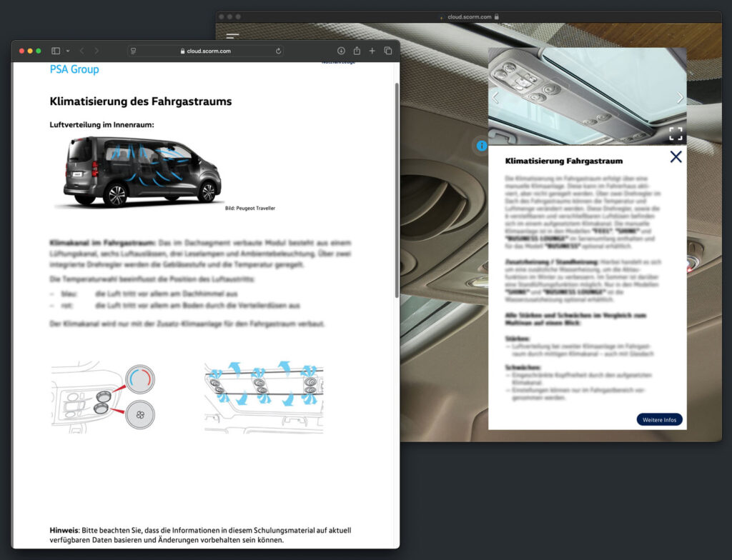Screen dimensions: 732x560
Task: Focus the cloud.scorm.com address field in front window
Action: 205,51
